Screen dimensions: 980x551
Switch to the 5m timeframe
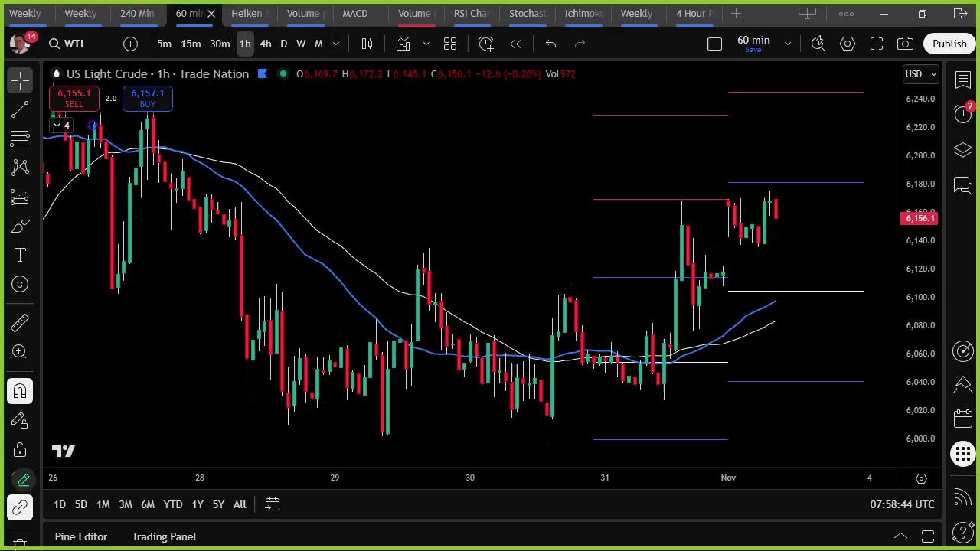point(164,44)
